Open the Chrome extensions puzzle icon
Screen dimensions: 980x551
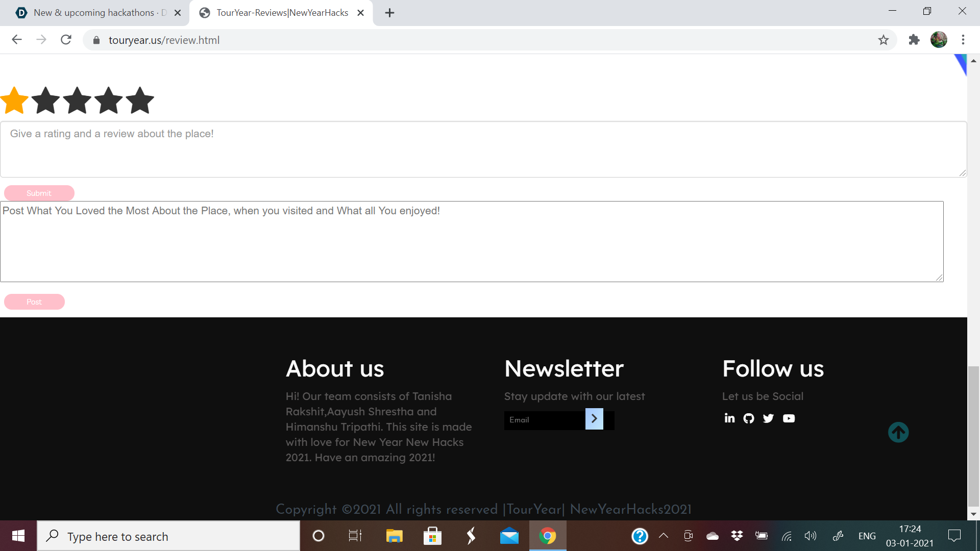[914, 40]
